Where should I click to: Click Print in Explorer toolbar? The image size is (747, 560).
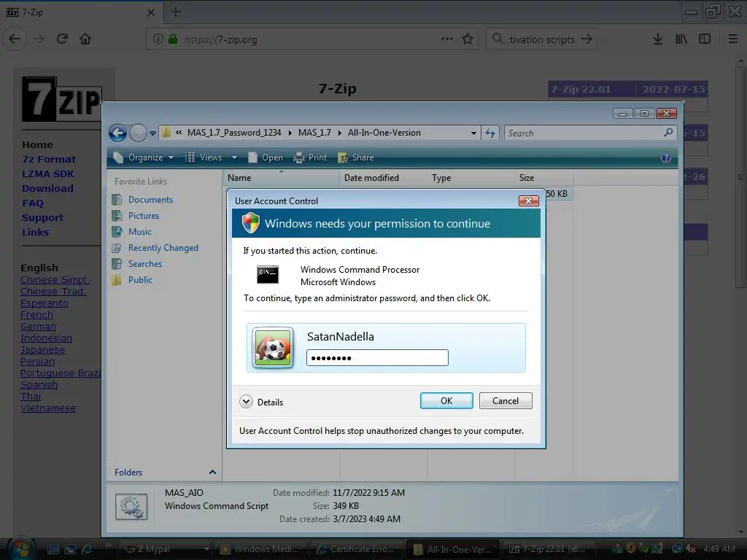pyautogui.click(x=311, y=157)
